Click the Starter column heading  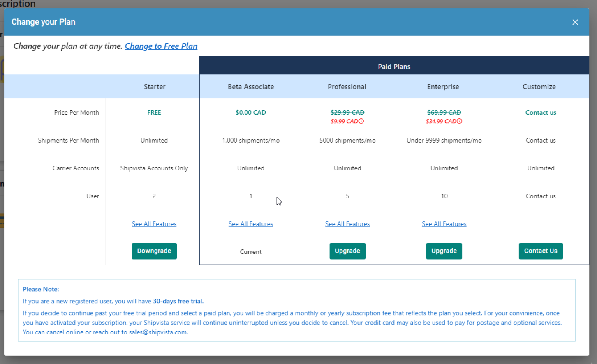point(155,87)
